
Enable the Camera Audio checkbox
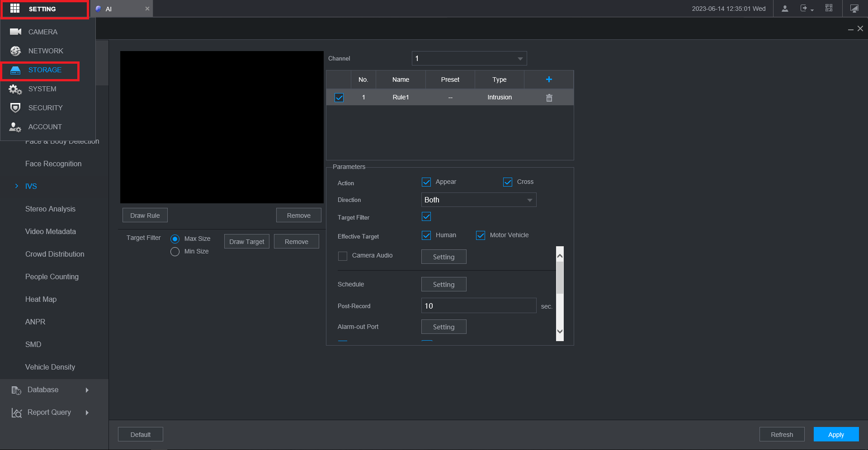coord(343,256)
